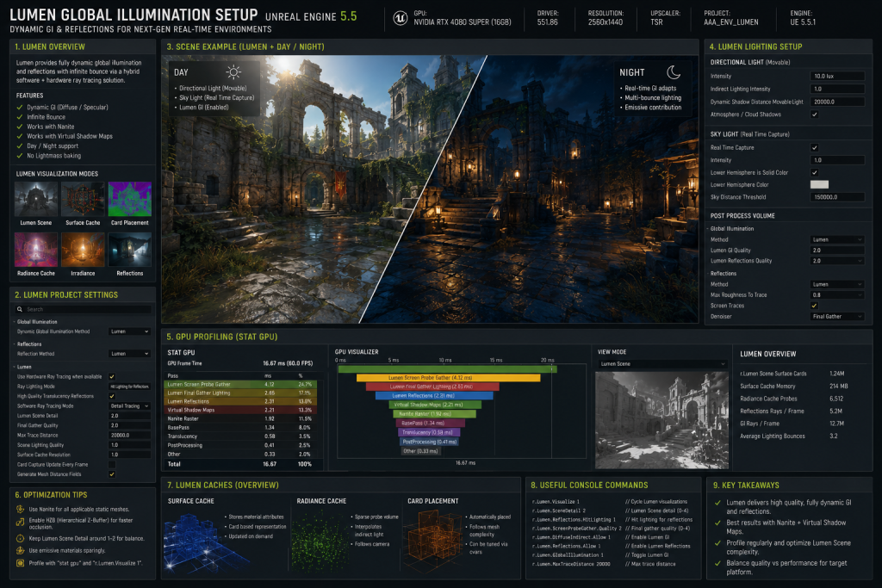Toggle Use Hardware Ray Tracing when available
882x588 pixels.
coord(112,376)
